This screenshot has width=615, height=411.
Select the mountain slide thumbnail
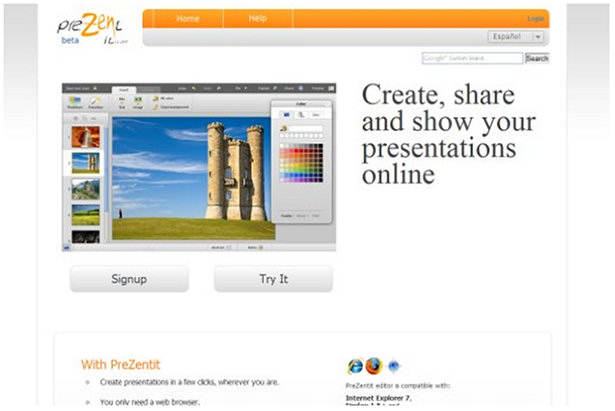(x=86, y=189)
